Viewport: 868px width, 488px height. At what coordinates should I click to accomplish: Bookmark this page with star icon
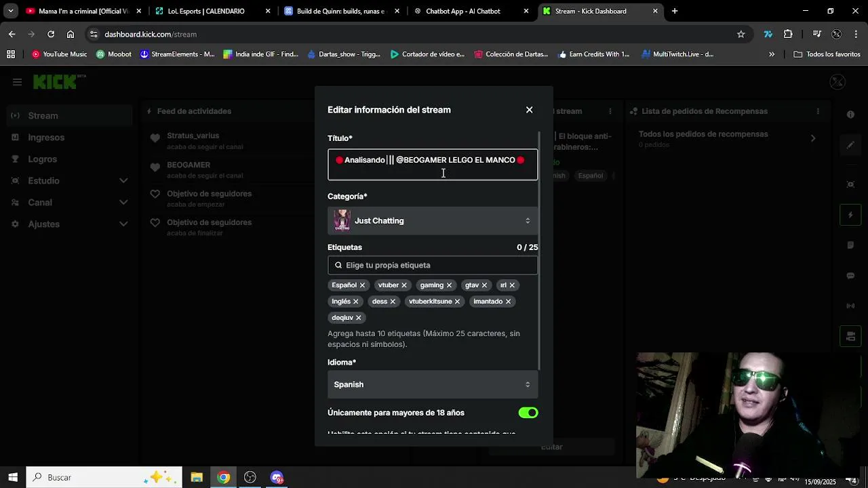click(741, 34)
